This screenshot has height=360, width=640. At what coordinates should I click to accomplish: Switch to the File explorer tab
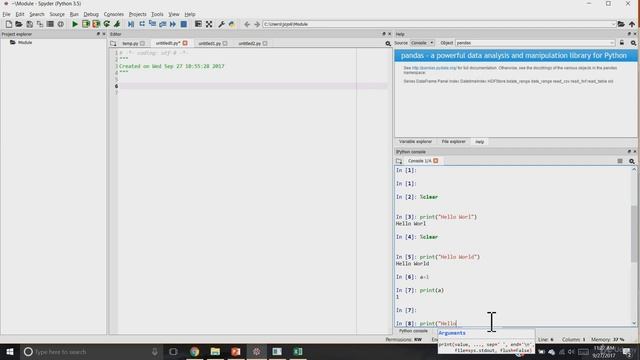pyautogui.click(x=453, y=142)
